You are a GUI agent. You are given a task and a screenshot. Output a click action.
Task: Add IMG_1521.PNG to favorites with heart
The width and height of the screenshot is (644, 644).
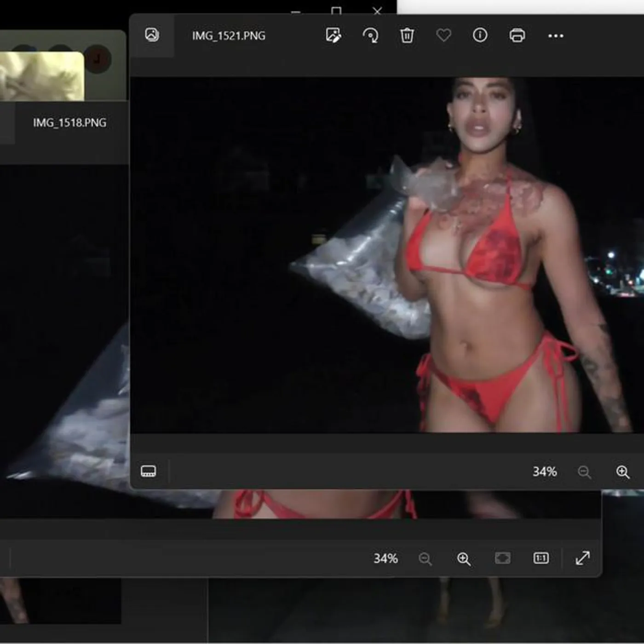(x=443, y=35)
